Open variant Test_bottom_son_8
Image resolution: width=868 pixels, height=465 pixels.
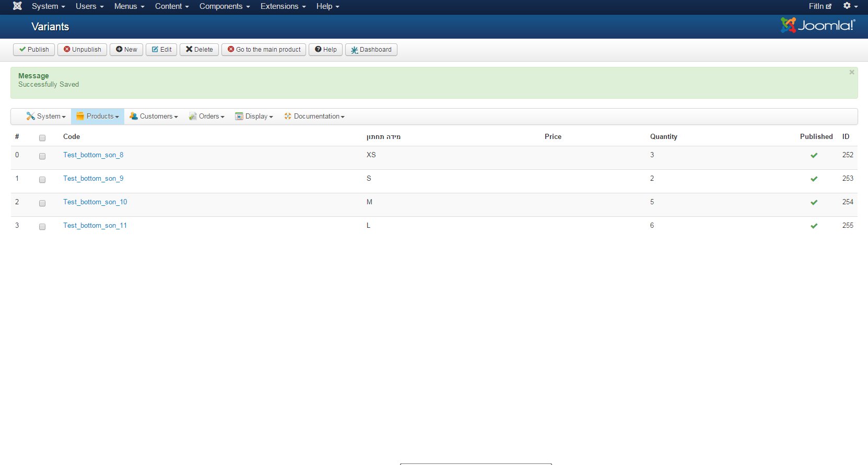tap(93, 155)
